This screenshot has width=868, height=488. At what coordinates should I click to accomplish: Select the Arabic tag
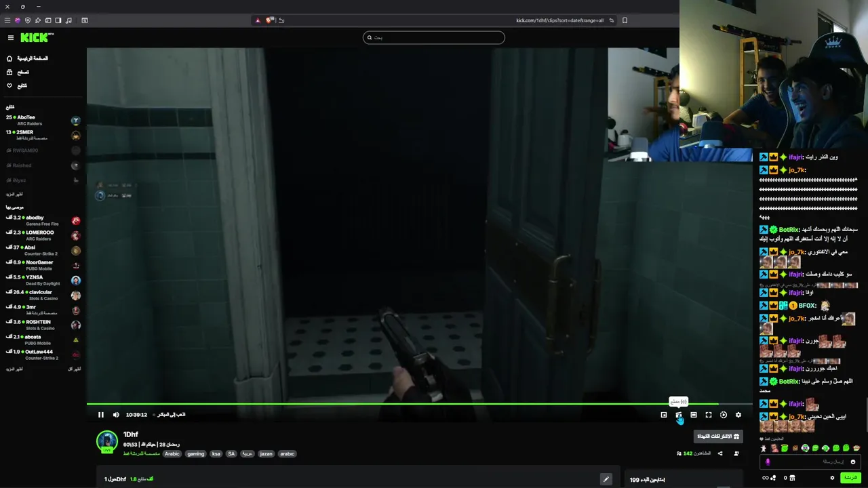(x=172, y=454)
